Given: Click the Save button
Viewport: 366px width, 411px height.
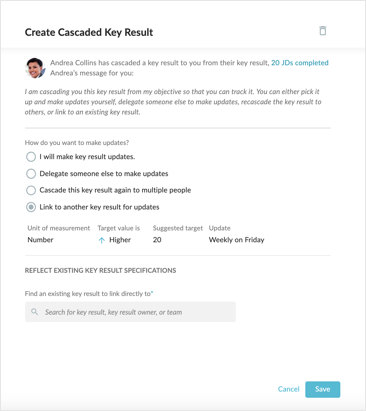Looking at the screenshot, I should point(323,389).
